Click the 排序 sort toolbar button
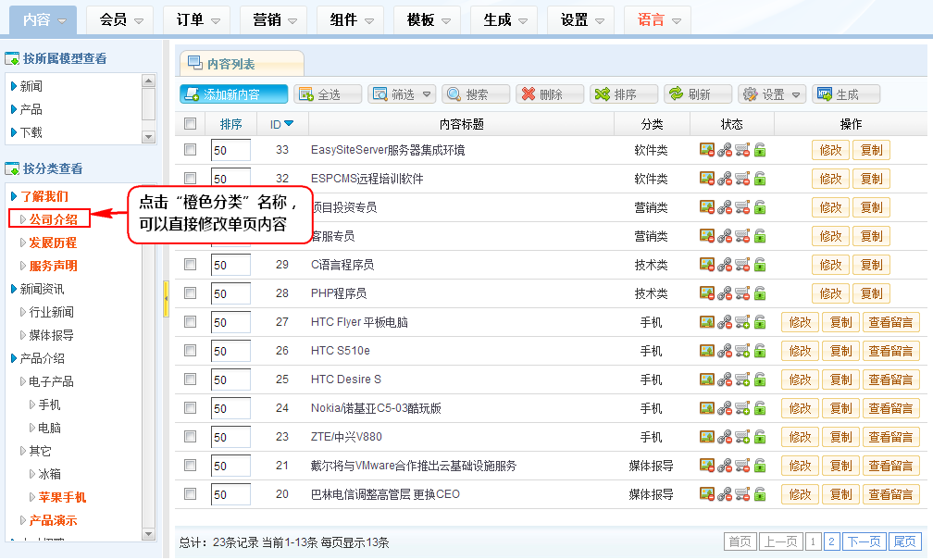The image size is (933, 560). tap(624, 94)
